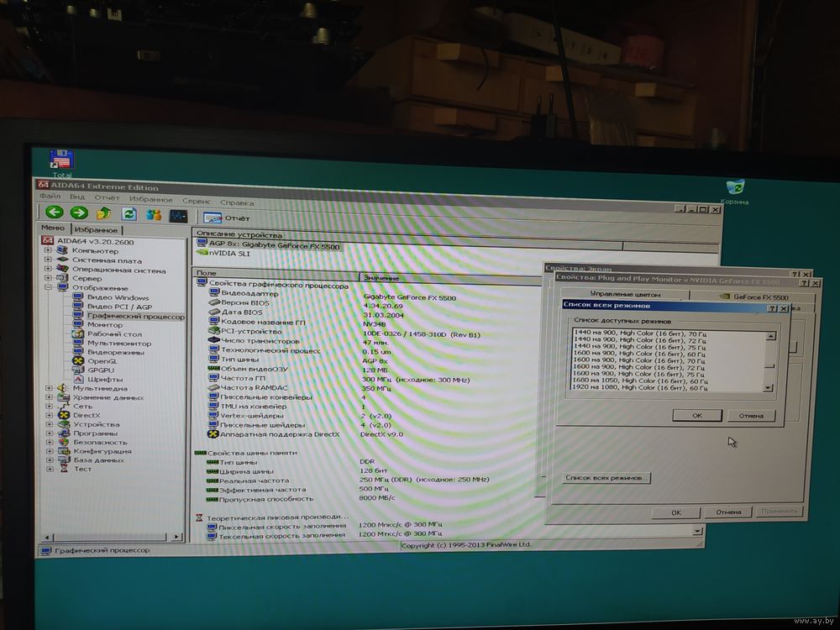
Task: Select the Тест tree item
Action: (x=82, y=469)
